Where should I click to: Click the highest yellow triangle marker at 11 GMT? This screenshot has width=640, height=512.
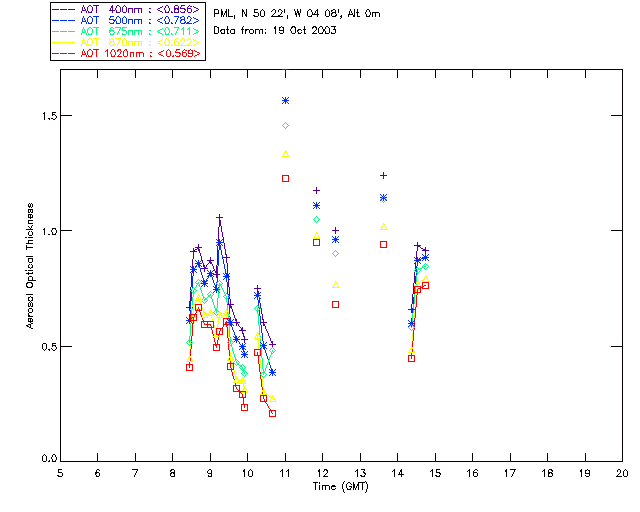(x=286, y=154)
